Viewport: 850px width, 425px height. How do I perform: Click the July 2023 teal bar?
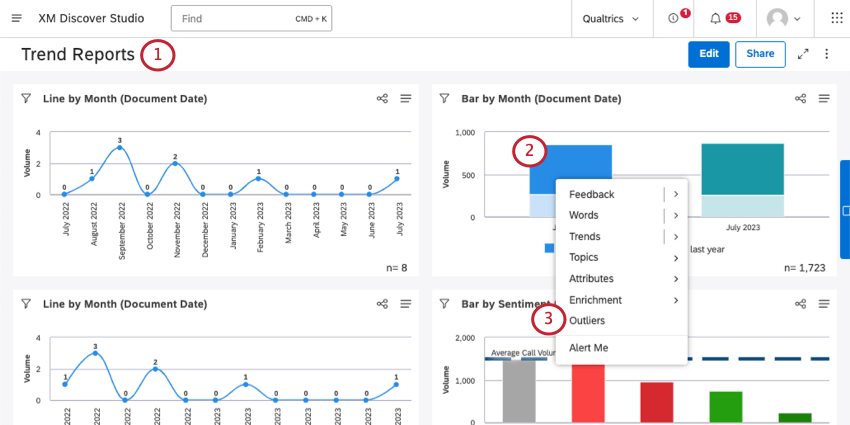pos(742,170)
